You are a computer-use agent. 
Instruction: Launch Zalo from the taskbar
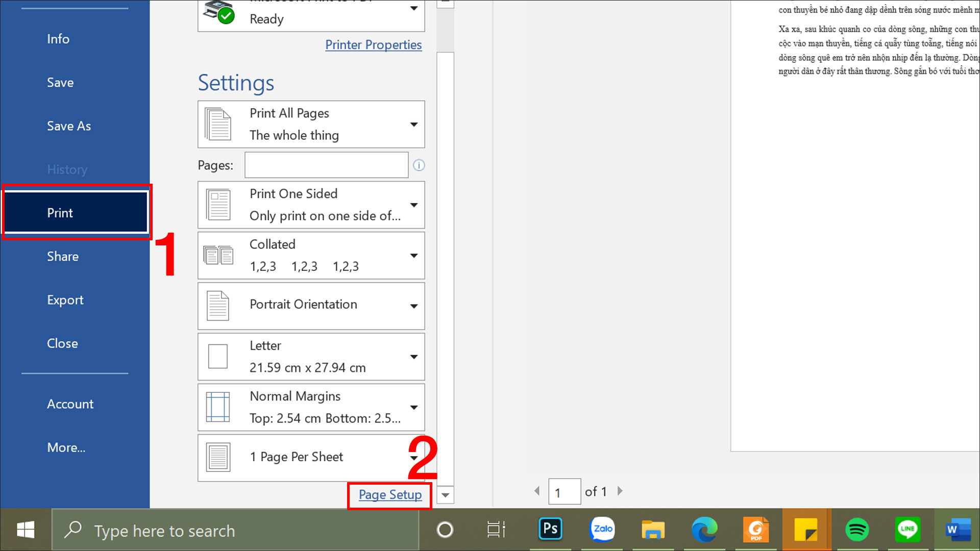[x=602, y=529]
